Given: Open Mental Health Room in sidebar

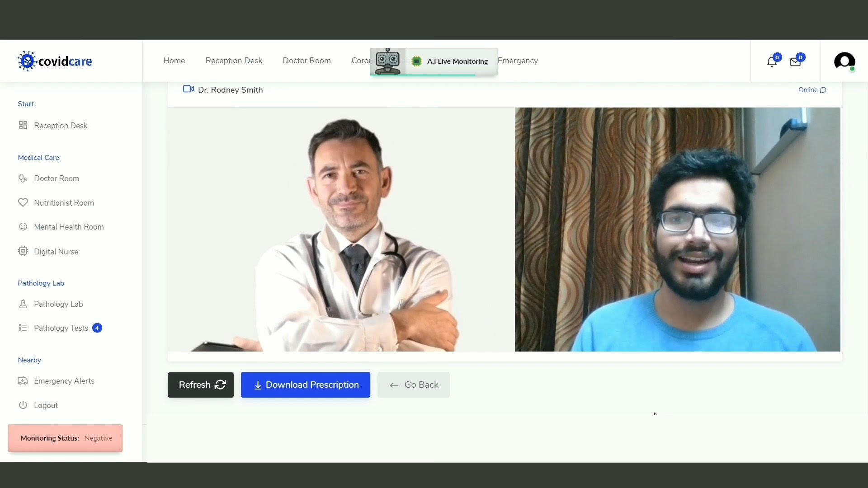Looking at the screenshot, I should click(x=69, y=227).
